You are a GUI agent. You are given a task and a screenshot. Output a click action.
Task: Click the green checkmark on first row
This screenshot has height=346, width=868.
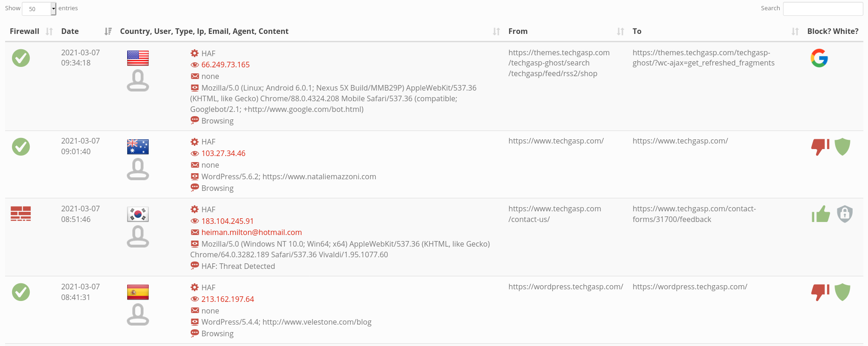coord(21,58)
